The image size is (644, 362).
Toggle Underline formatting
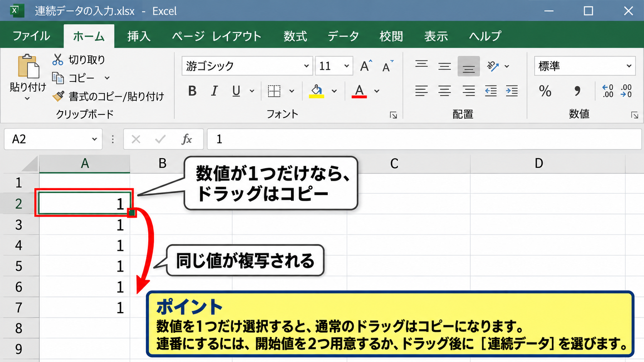(236, 91)
